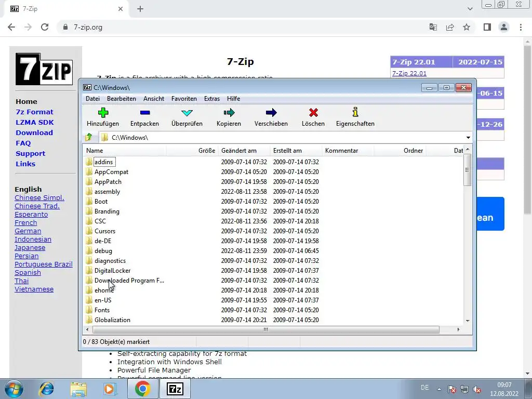532x399 pixels.
Task: Open the FAQ link
Action: pos(23,143)
